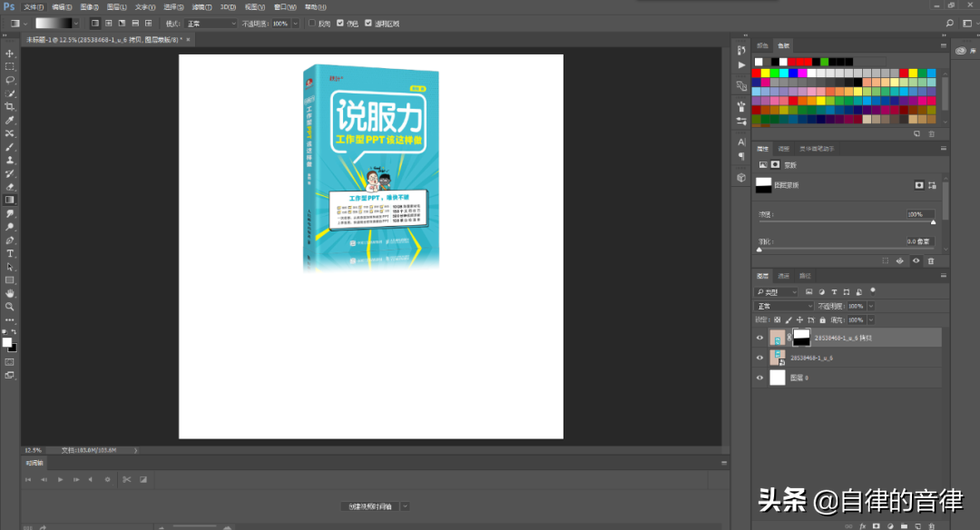Viewport: 980px width, 530px height.
Task: Hide the '28538468-1_u_6 拷贝' layer
Action: tap(760, 338)
